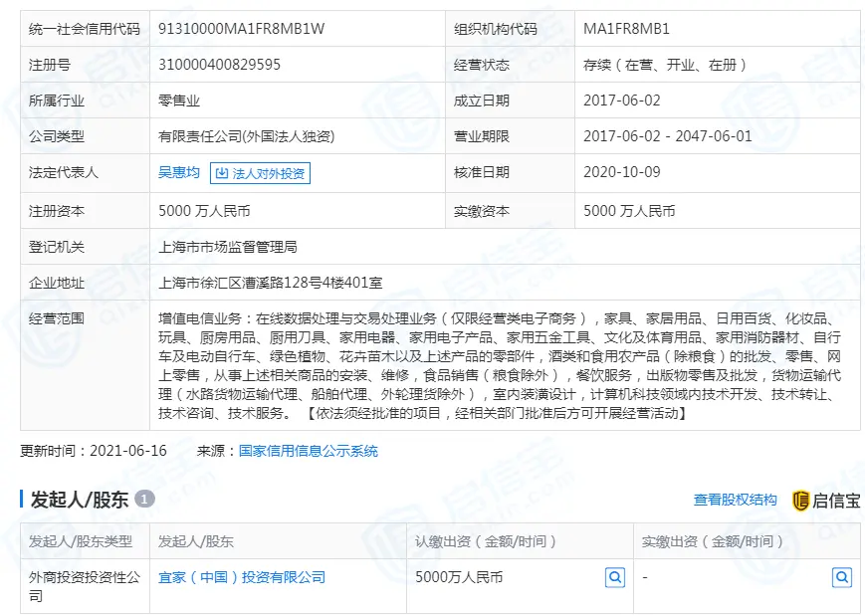The width and height of the screenshot is (865, 616).
Task: Click paid-in capital value beside 实缴资本
Action: pos(629,211)
